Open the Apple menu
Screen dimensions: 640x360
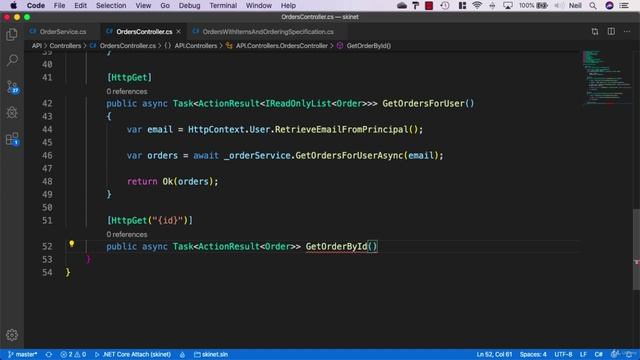pyautogui.click(x=13, y=5)
